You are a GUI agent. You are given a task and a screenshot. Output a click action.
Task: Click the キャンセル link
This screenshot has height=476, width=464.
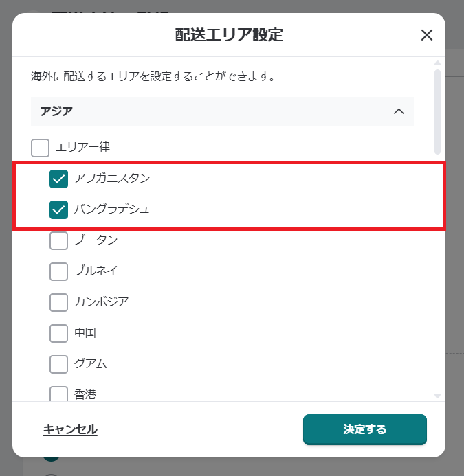point(70,430)
